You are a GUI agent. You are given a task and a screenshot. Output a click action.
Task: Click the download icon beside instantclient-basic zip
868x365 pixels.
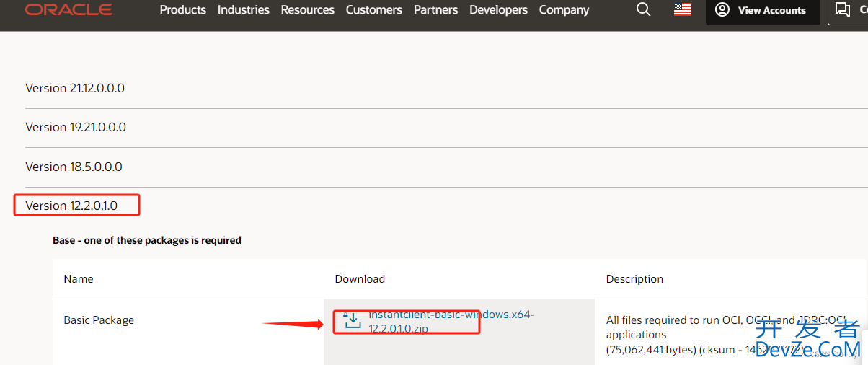pyautogui.click(x=352, y=320)
